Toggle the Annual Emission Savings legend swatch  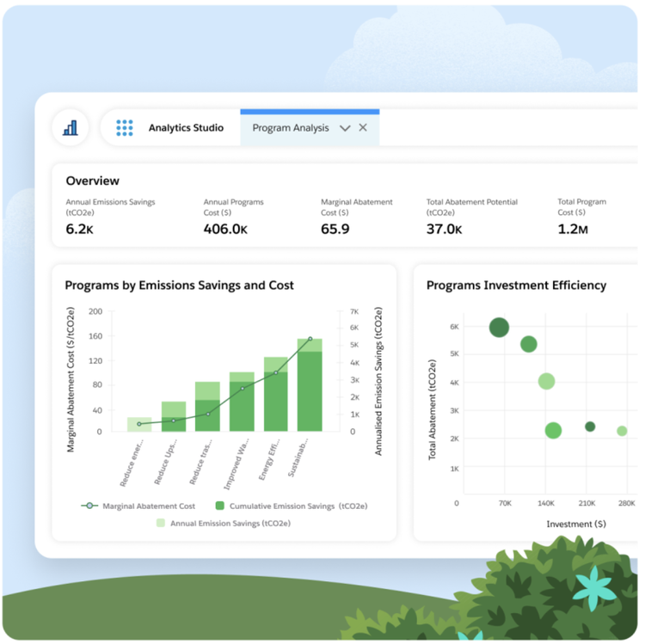[161, 523]
